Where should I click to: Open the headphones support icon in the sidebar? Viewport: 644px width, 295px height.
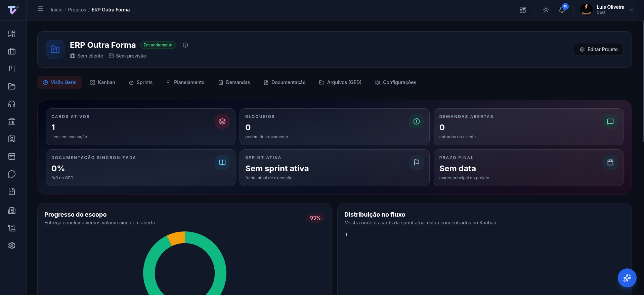[x=12, y=104]
